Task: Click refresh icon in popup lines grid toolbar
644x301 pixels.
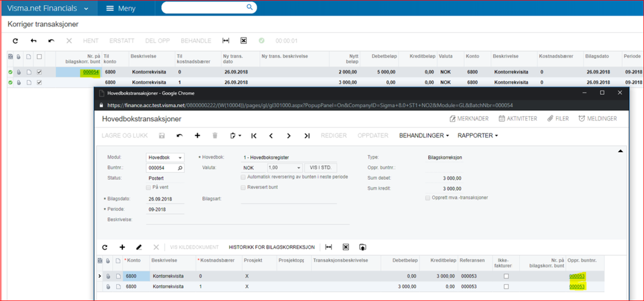Action: (104, 248)
